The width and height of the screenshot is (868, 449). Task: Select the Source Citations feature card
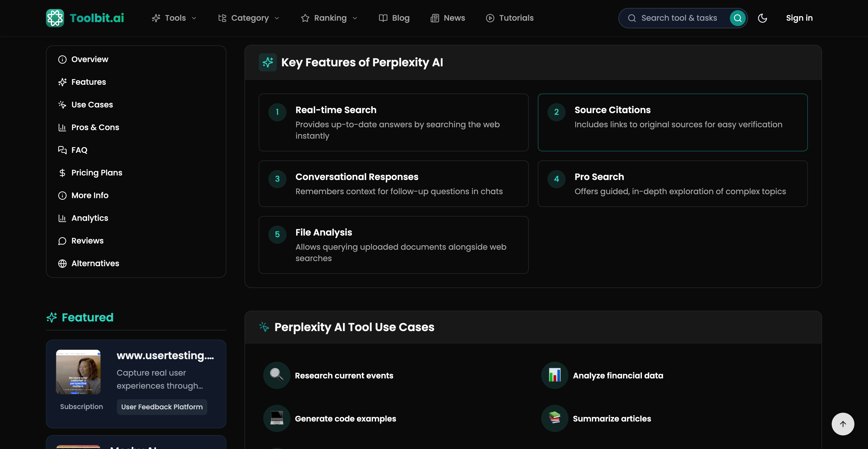[672, 122]
